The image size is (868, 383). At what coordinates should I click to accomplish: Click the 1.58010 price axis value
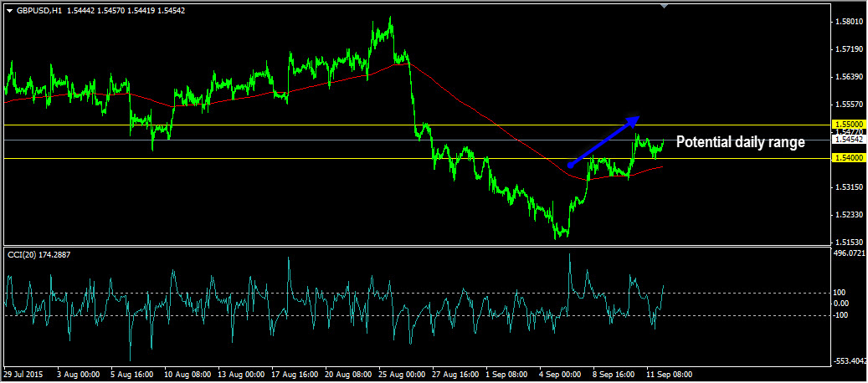850,23
